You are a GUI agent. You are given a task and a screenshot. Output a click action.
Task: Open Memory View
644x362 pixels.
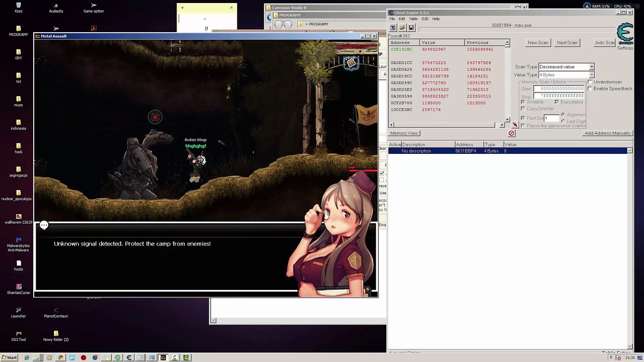404,133
